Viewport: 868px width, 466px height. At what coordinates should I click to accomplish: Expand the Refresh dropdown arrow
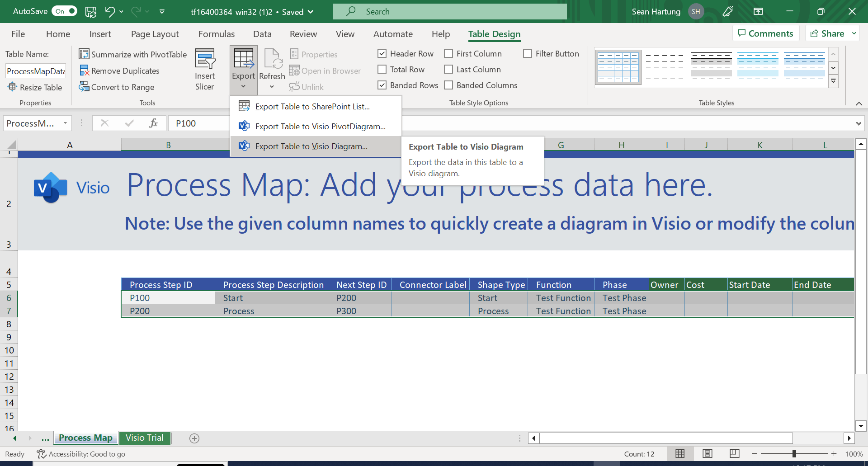tap(272, 87)
